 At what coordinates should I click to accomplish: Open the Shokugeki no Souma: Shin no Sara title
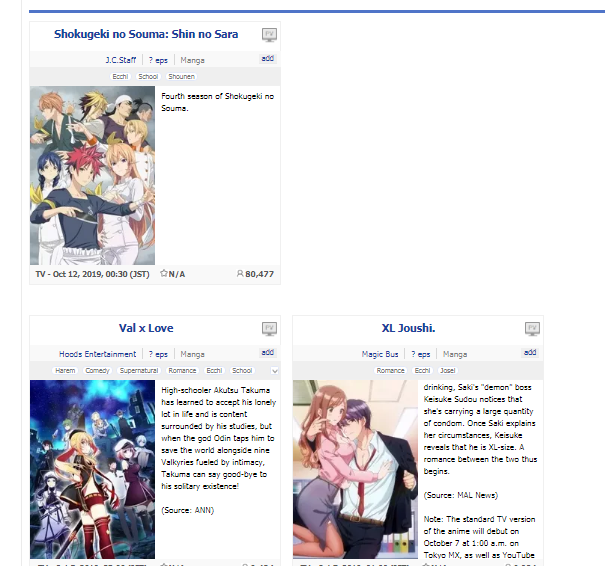tap(146, 34)
